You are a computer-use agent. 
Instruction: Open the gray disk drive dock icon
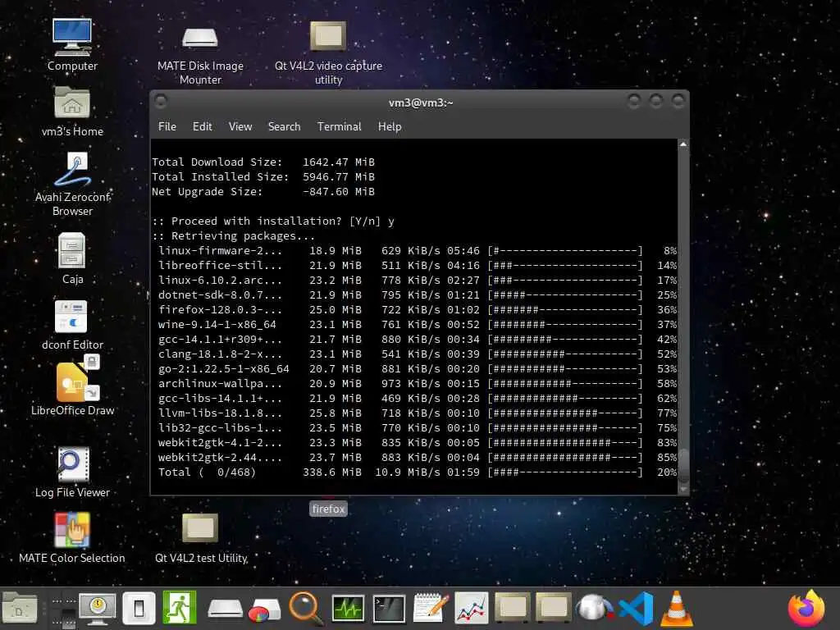(225, 609)
